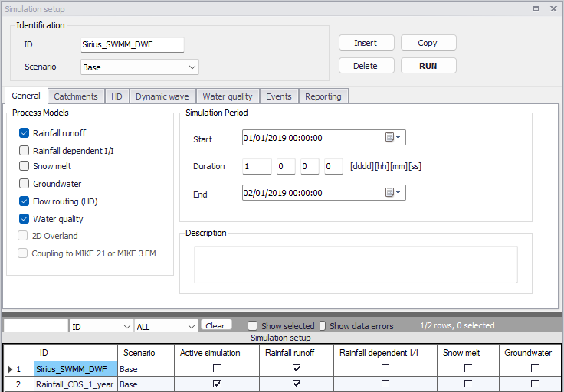Toggle Active simulation for Sirius_SWMM_DWF row
This screenshot has width=564, height=392.
point(217,368)
